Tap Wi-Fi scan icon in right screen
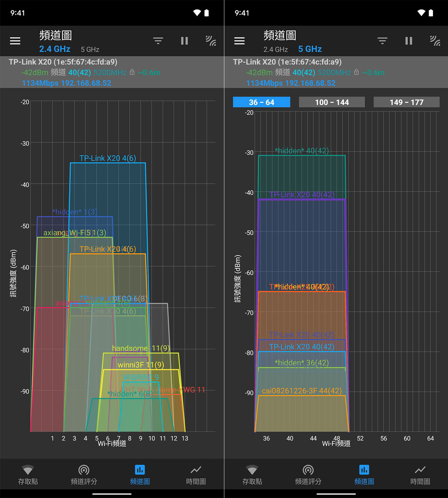 tap(435, 41)
